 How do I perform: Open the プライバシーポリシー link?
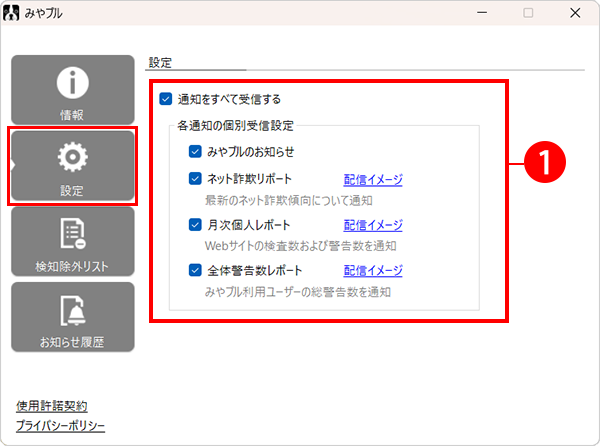click(x=60, y=426)
